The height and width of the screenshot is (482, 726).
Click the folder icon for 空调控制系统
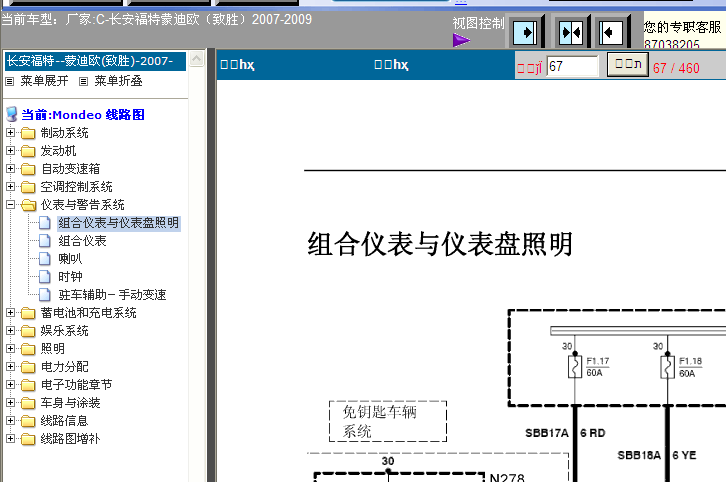click(28, 188)
